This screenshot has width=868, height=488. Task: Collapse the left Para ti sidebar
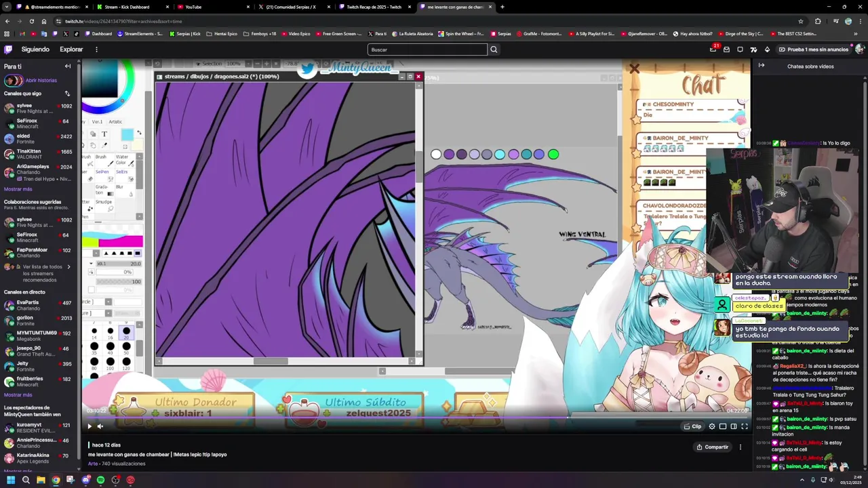click(x=68, y=66)
